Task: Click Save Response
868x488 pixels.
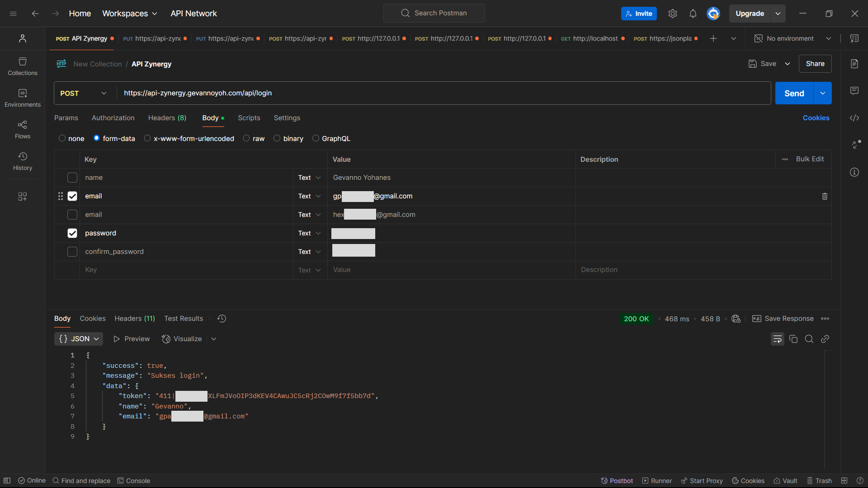Action: 783,319
